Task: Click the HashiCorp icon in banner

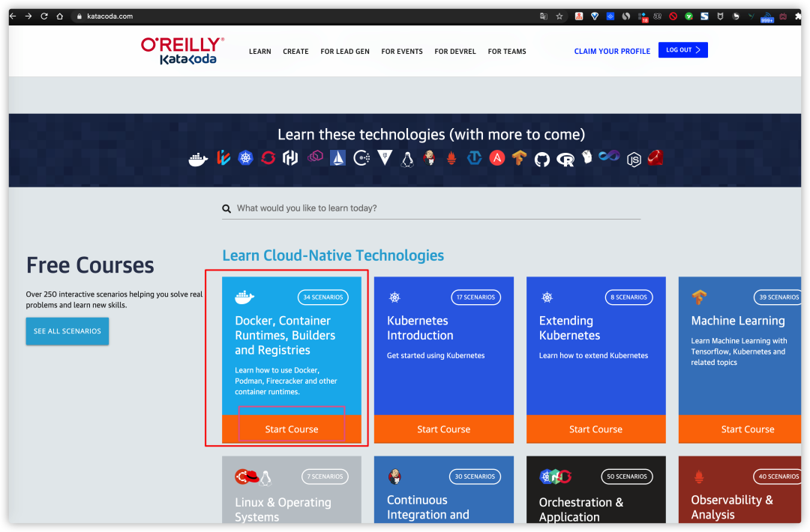Action: tap(290, 158)
